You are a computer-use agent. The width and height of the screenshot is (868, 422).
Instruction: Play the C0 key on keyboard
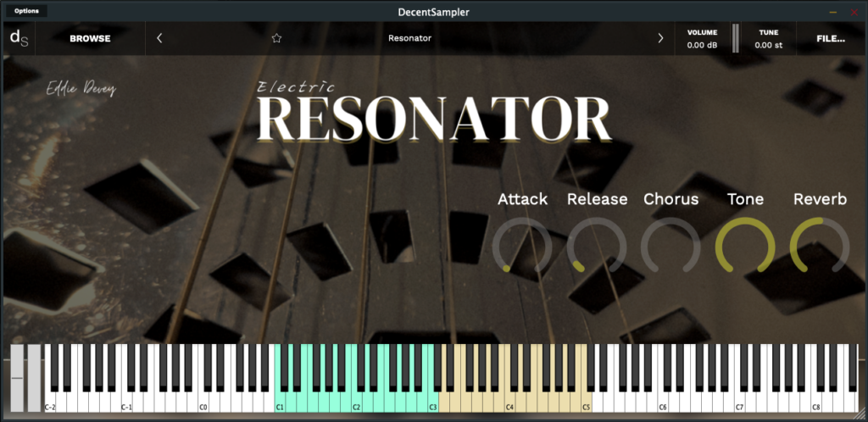point(203,403)
